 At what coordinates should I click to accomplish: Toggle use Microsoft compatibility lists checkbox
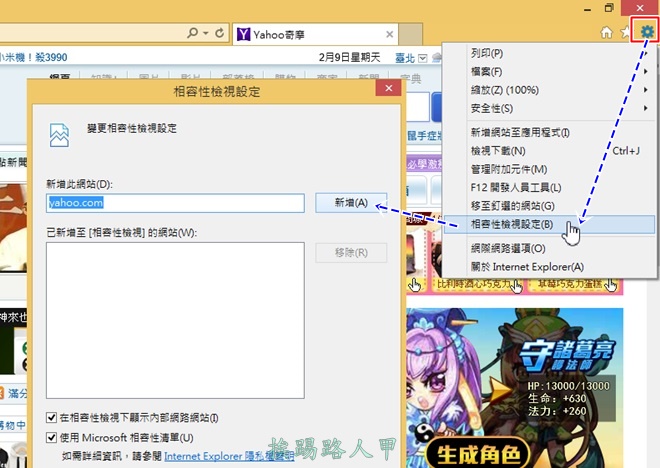(x=52, y=437)
